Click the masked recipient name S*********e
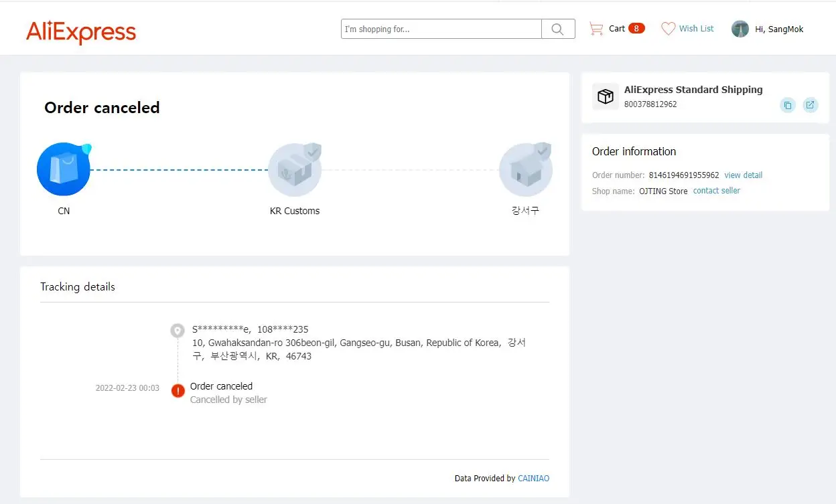The height and width of the screenshot is (504, 836). pos(222,329)
